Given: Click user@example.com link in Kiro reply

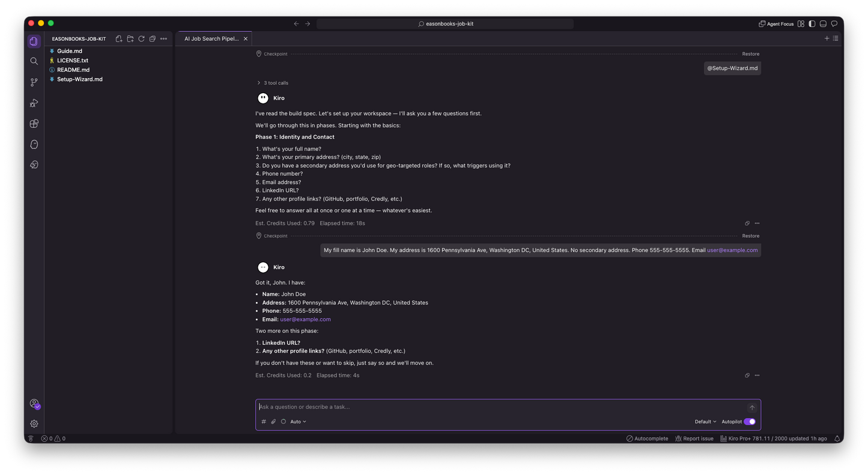Looking at the screenshot, I should click(305, 319).
